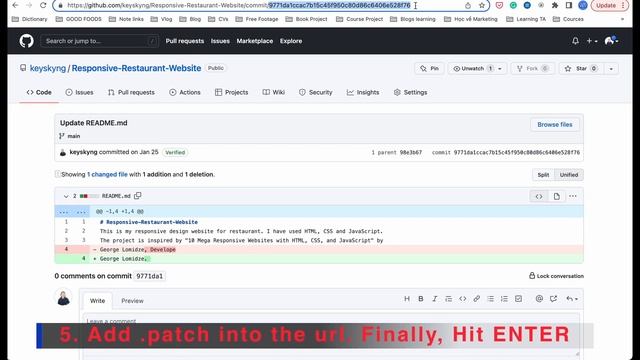Open the 1 changed file link

click(x=107, y=174)
